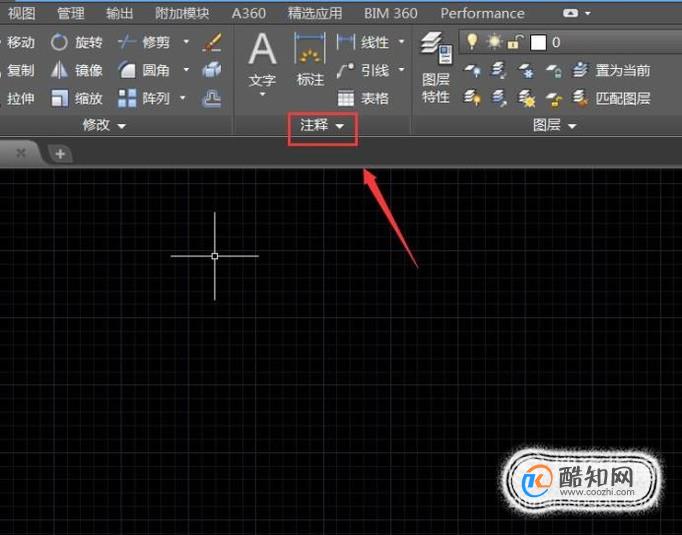The height and width of the screenshot is (535, 682).
Task: Select the Fillet (圆角) tool
Action: coord(144,70)
